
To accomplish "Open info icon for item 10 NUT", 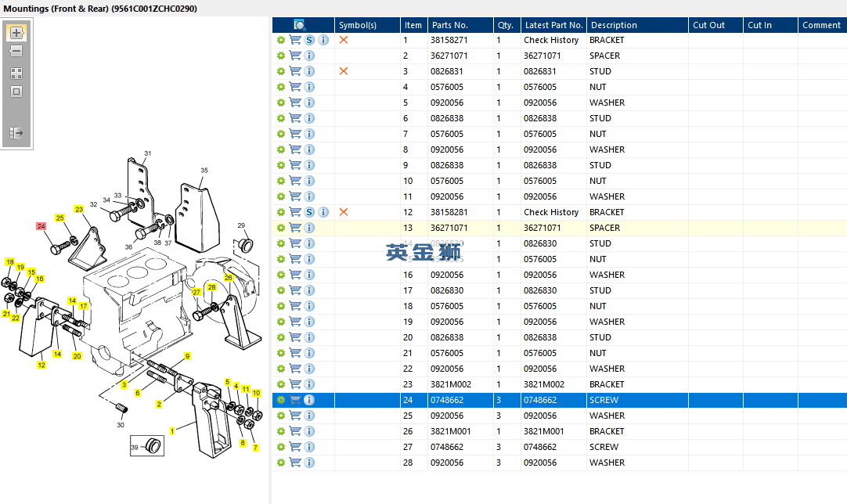I will (309, 181).
